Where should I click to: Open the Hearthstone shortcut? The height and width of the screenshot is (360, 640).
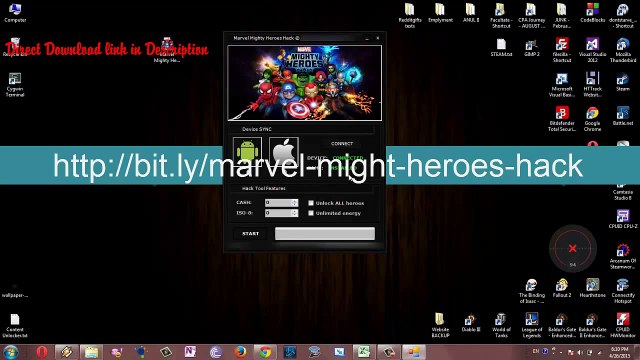(592, 288)
